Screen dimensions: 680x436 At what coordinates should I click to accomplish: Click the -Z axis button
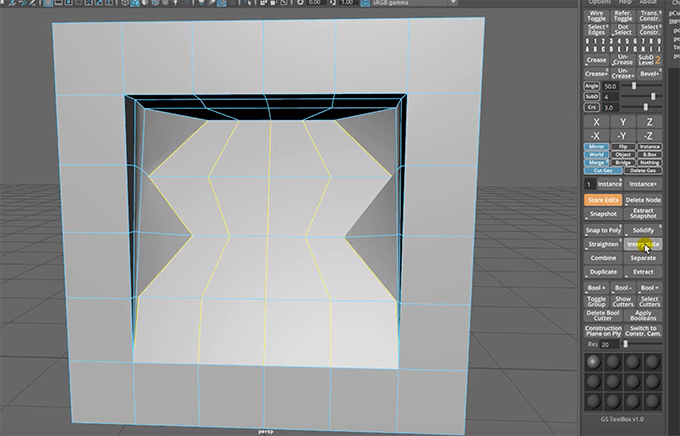click(x=649, y=135)
